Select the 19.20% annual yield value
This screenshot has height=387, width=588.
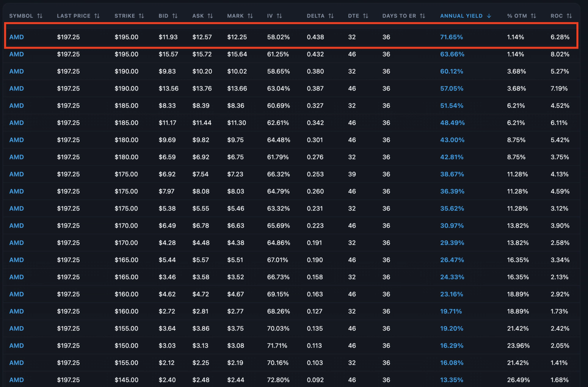(x=452, y=329)
